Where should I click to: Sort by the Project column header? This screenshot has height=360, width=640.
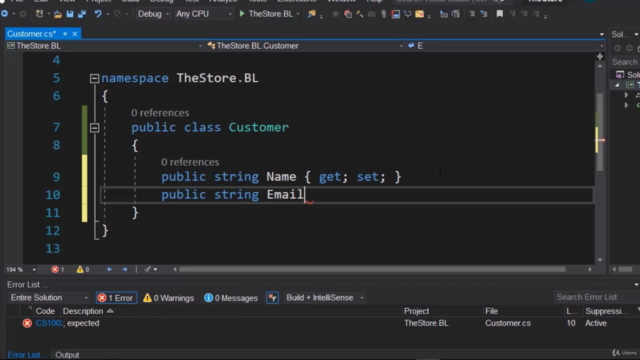[x=416, y=311]
